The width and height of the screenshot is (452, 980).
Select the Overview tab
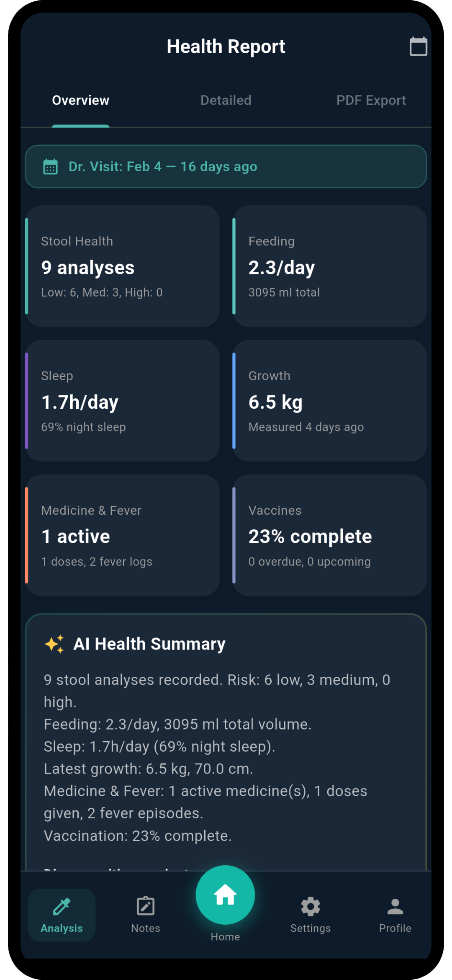[x=80, y=100]
